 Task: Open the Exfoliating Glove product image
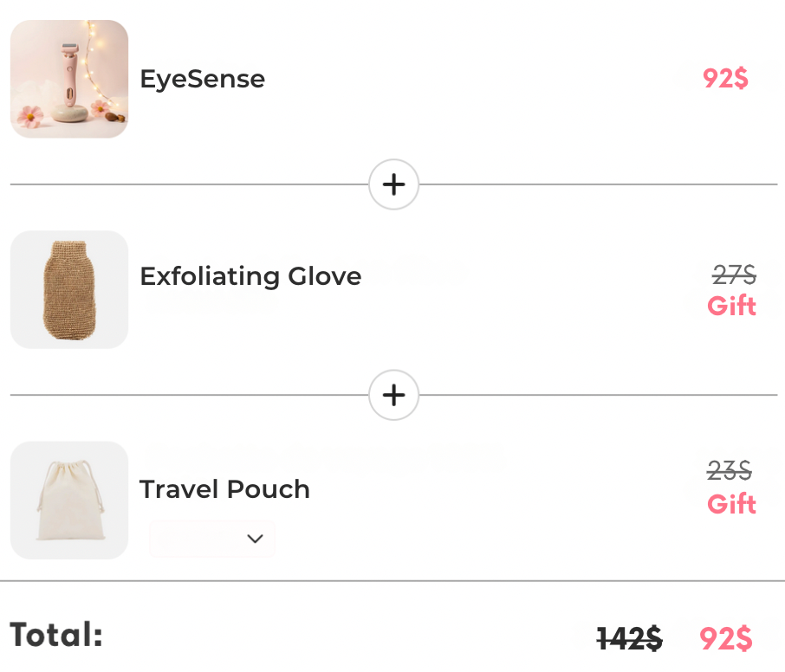[x=69, y=289]
